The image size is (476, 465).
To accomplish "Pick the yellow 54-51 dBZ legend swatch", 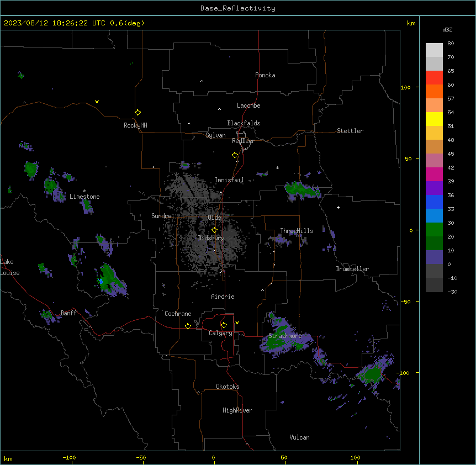I will click(x=434, y=119).
